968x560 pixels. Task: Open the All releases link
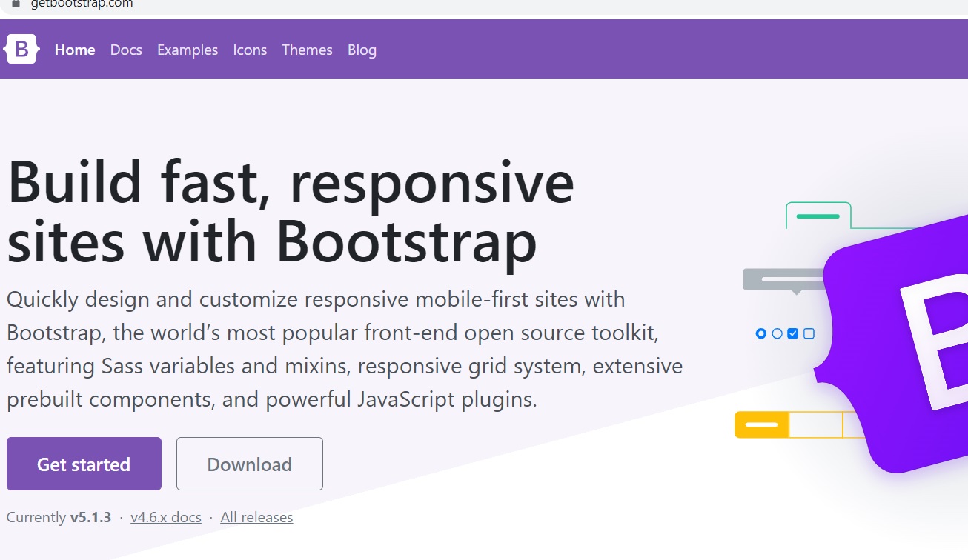coord(256,517)
